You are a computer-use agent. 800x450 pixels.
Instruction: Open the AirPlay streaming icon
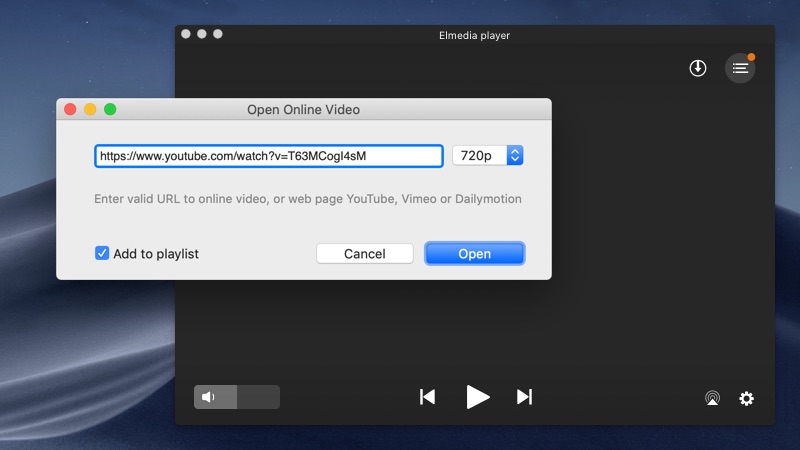pyautogui.click(x=711, y=398)
